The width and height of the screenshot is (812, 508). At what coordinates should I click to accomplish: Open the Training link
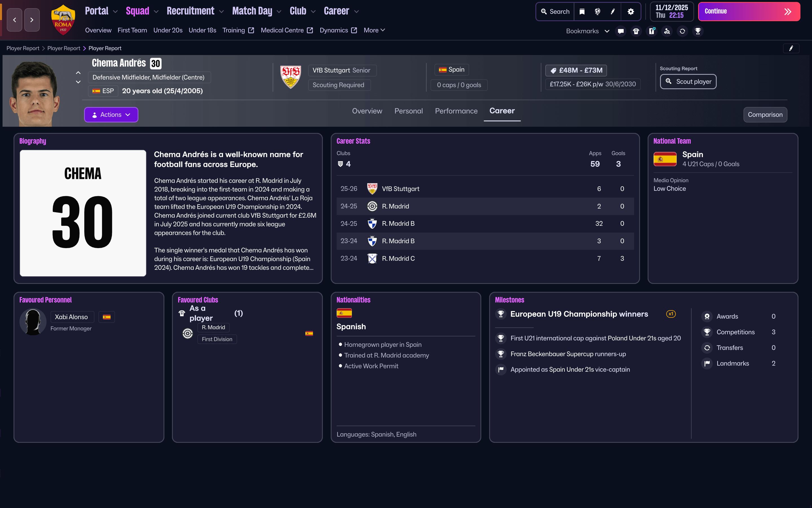click(x=238, y=30)
